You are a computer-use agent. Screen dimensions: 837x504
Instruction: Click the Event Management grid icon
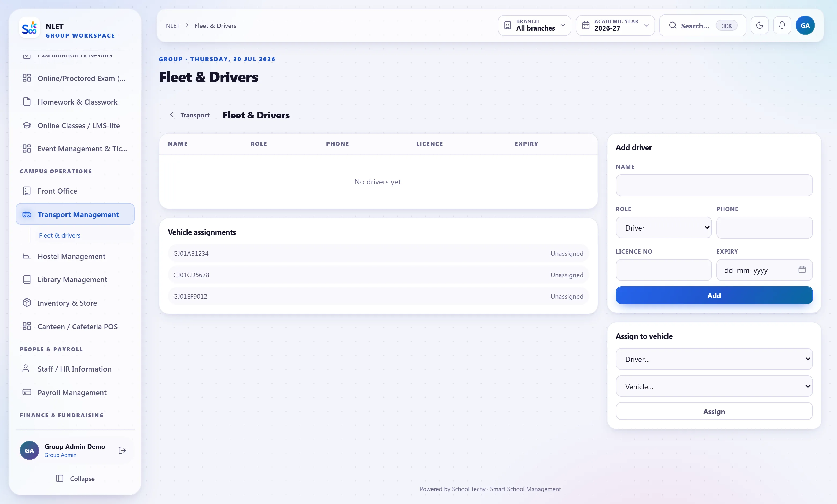(x=27, y=149)
